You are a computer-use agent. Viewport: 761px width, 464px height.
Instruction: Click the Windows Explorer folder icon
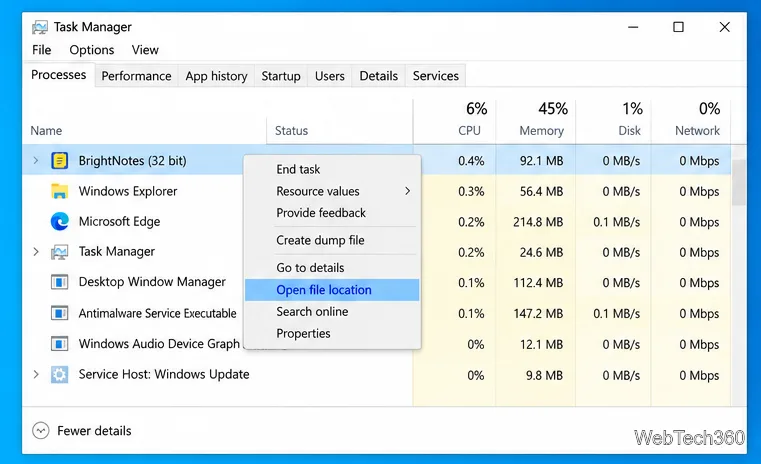(60, 191)
